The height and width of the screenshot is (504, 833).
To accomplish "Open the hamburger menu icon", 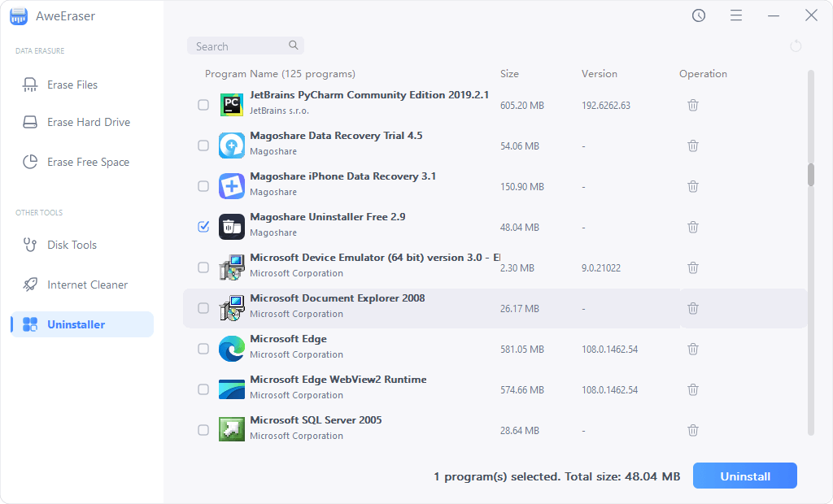I will tap(735, 15).
